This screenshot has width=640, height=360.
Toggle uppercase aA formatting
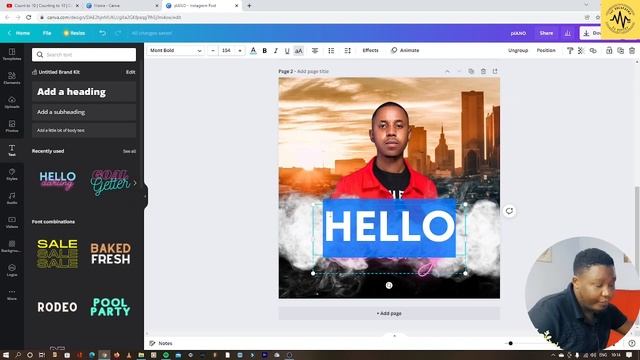(299, 51)
